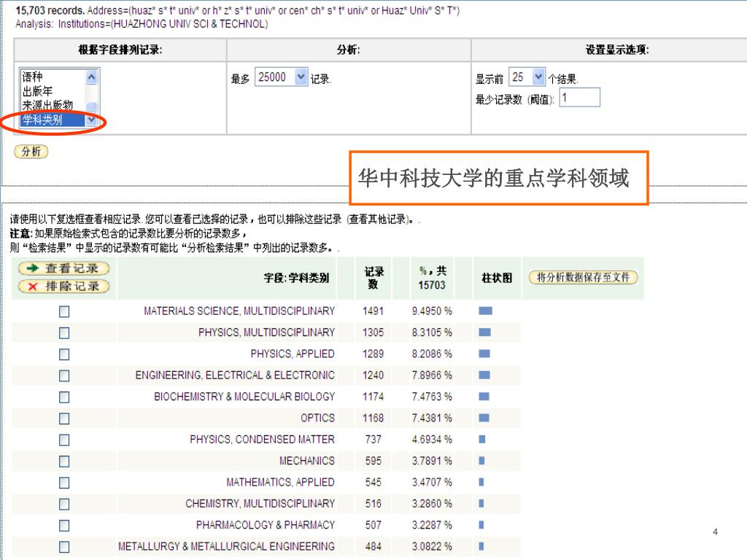
Task: Click PHYSICS, APPLIED text
Action: coord(293,354)
